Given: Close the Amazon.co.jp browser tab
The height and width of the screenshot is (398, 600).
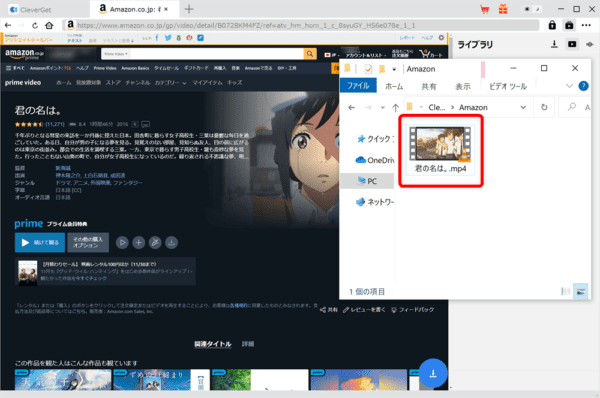Looking at the screenshot, I should [x=166, y=9].
